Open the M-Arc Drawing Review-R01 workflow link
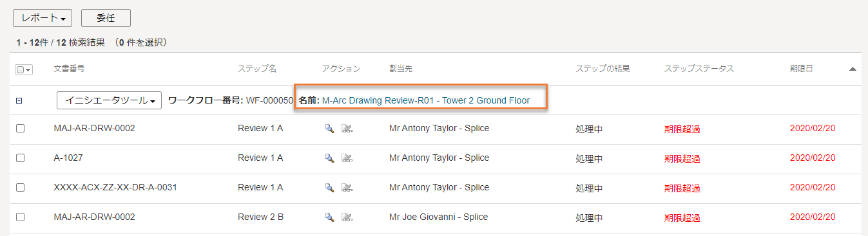 coord(426,100)
